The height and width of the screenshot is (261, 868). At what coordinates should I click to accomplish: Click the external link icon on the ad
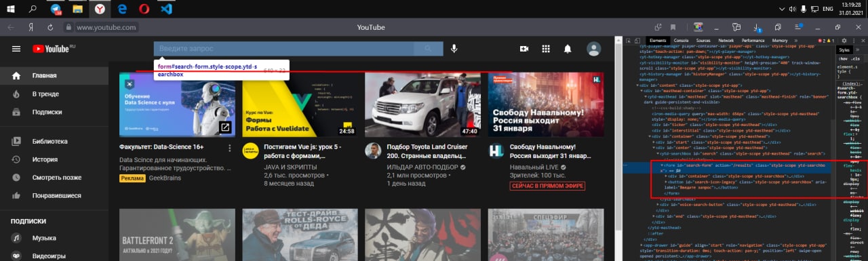click(x=225, y=127)
